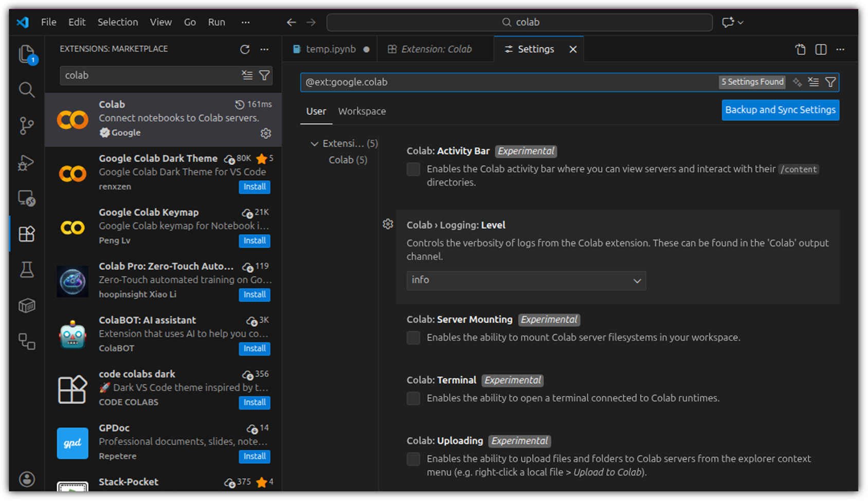Install Google Colab Dark Theme extension
This screenshot has height=501, width=868.
coord(255,187)
